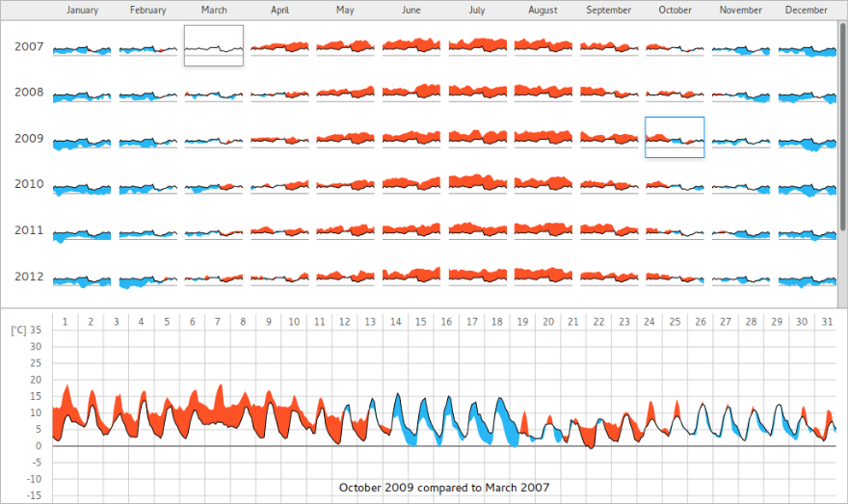Click day 15 in the detail chart header

(x=420, y=321)
